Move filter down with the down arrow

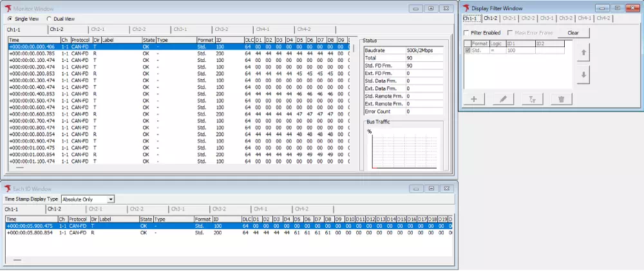pyautogui.click(x=583, y=74)
